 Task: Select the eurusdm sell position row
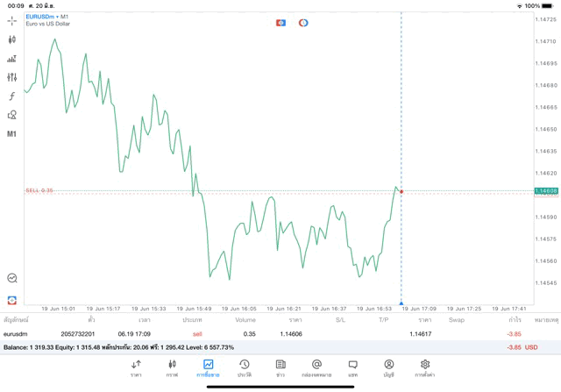263,334
